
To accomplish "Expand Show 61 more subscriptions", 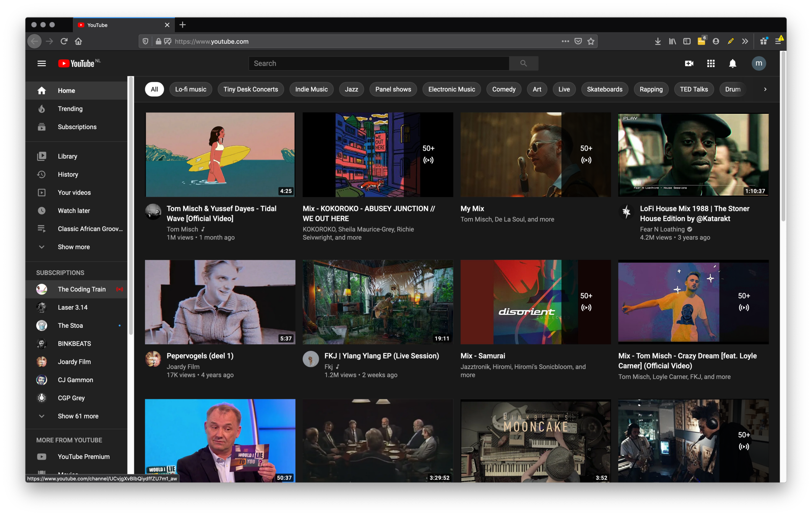I will 78,416.
